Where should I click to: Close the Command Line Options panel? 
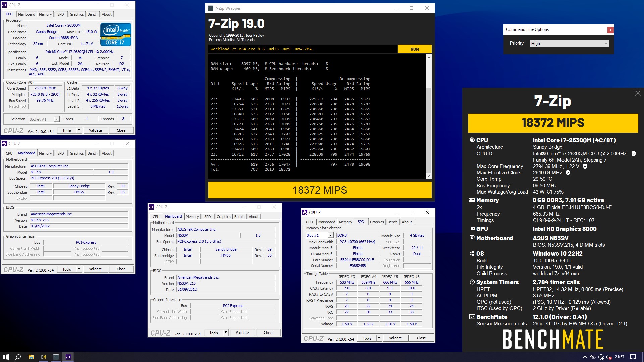click(610, 30)
